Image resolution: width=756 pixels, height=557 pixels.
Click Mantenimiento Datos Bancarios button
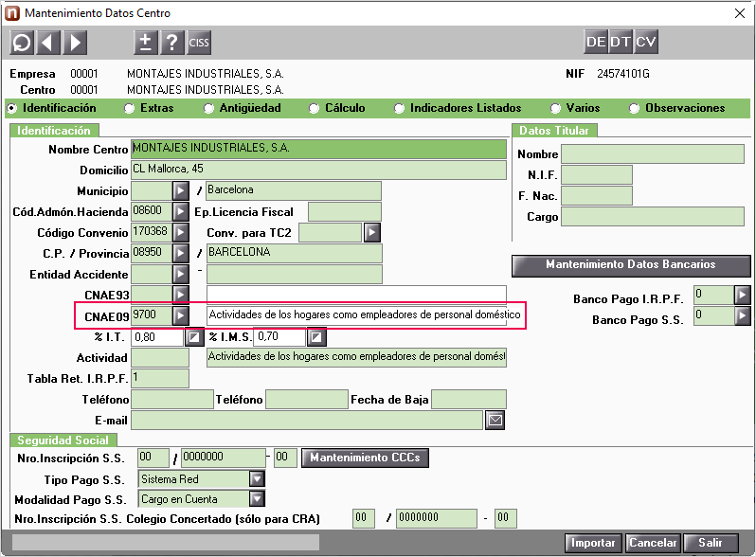click(631, 264)
